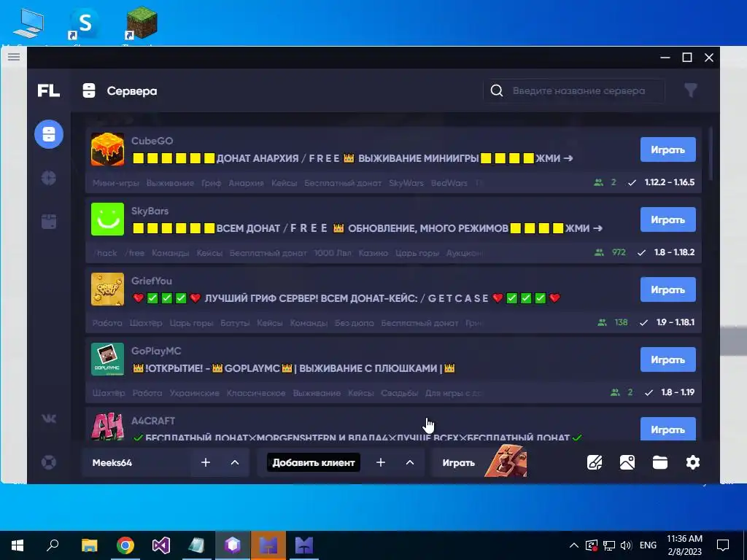
Task: Click the Казино tag on SkyBars
Action: [x=373, y=253]
